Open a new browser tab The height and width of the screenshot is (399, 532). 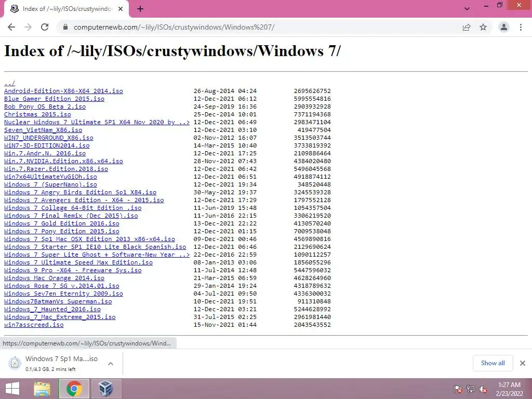[x=140, y=9]
